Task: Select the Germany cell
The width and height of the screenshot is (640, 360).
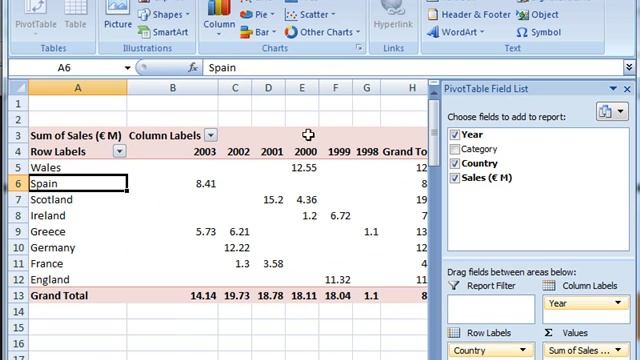Action: coord(78,248)
